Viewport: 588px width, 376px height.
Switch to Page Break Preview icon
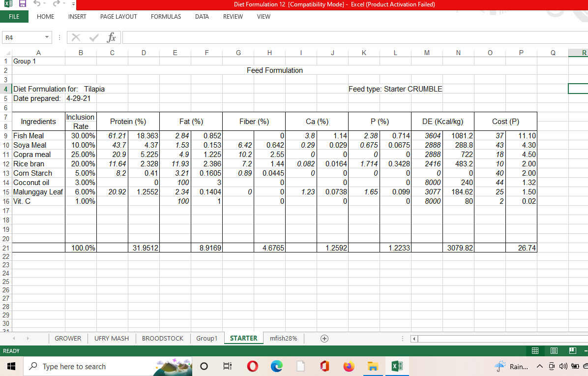click(x=573, y=351)
